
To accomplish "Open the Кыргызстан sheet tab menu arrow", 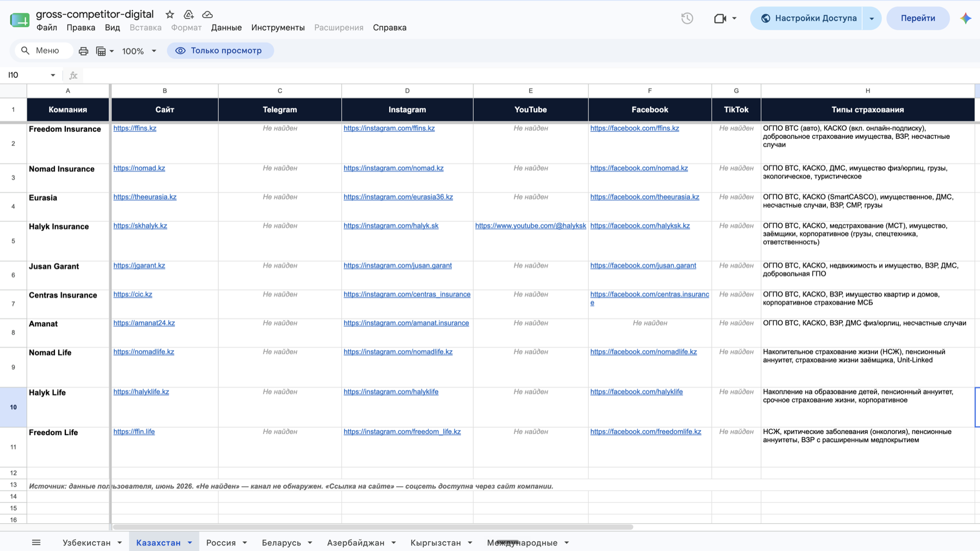I will click(x=470, y=543).
